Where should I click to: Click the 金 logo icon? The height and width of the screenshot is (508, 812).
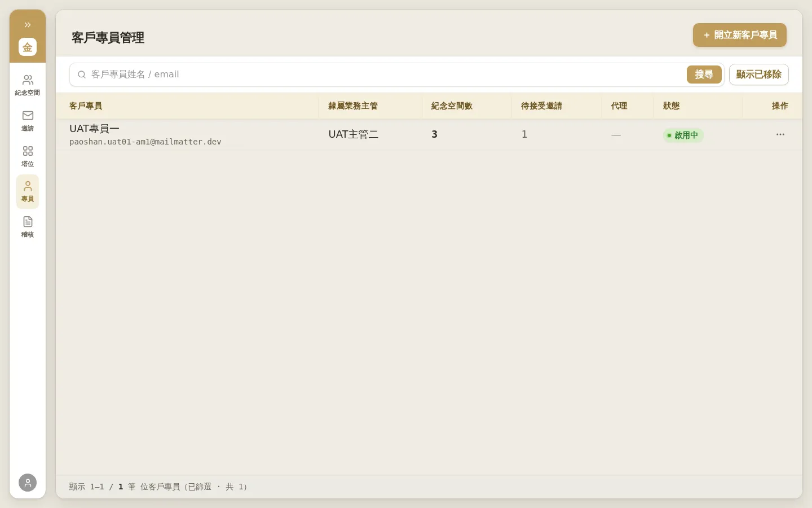point(28,47)
